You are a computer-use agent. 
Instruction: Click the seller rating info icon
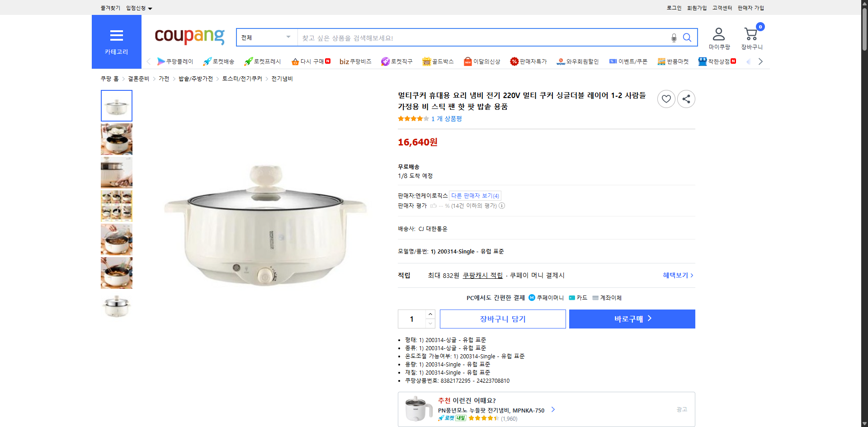click(x=502, y=206)
